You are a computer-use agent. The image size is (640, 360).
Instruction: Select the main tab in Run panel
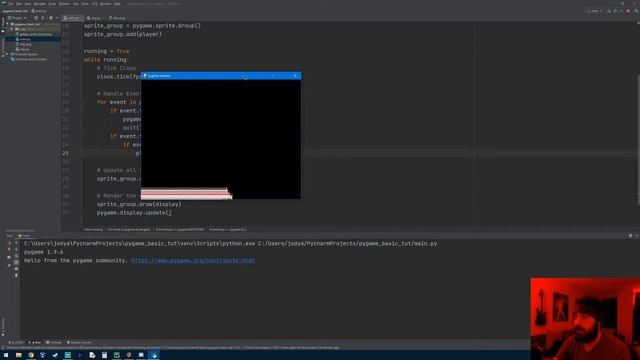(x=25, y=236)
